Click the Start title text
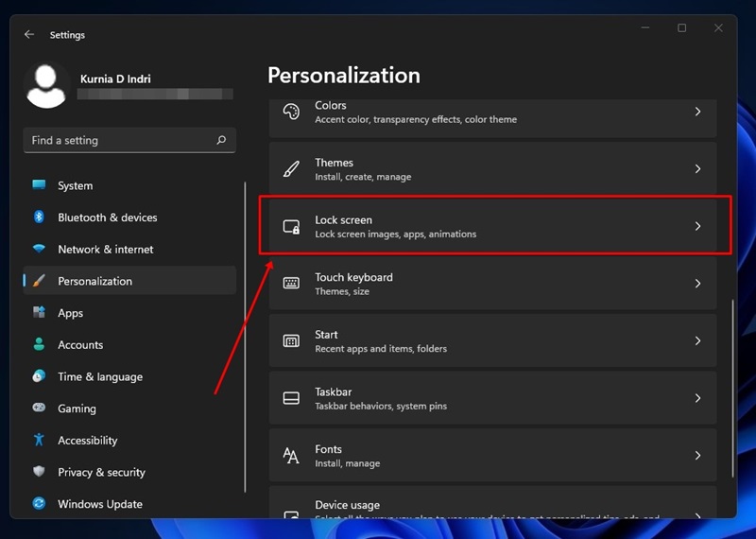This screenshot has height=539, width=756. [x=326, y=335]
